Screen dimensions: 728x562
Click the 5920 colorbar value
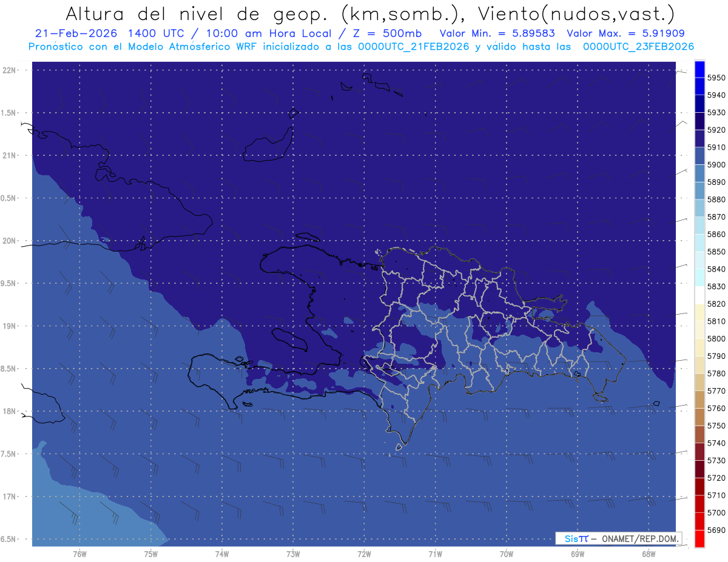tap(716, 130)
